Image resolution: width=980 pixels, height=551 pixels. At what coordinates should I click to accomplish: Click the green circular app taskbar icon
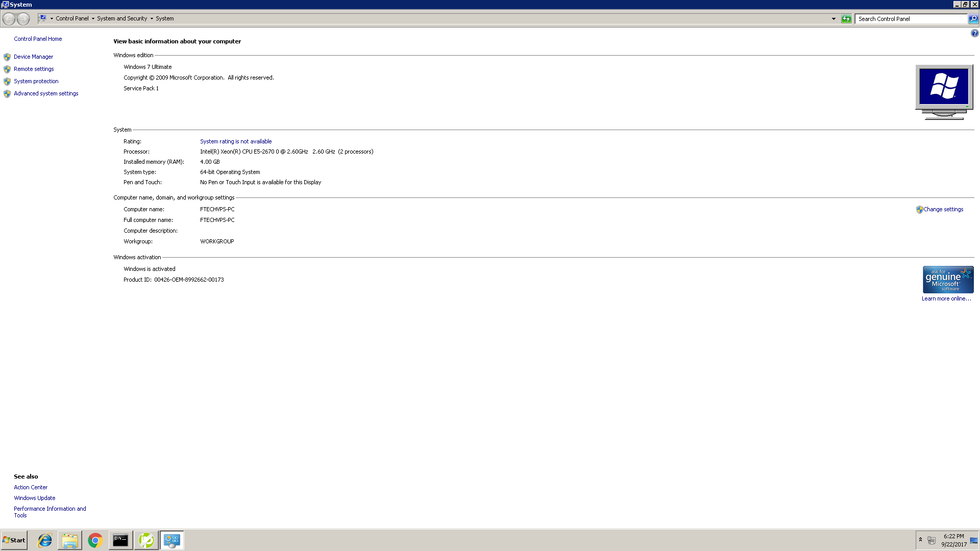[x=146, y=540]
